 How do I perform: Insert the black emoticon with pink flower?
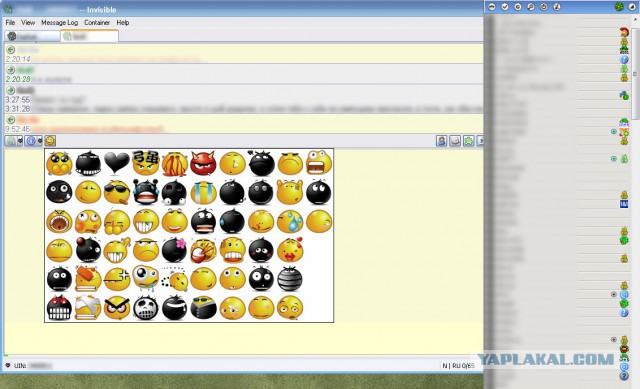tap(175, 250)
